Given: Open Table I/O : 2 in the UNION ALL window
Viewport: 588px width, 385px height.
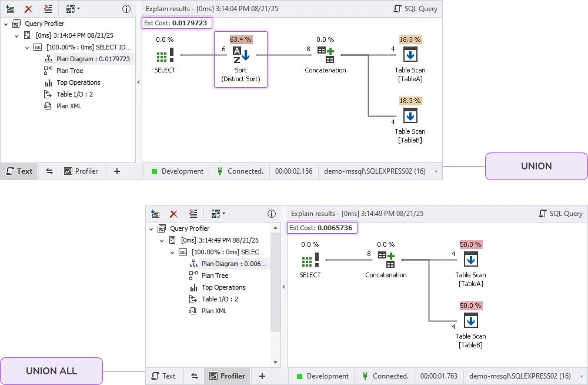Looking at the screenshot, I should click(214, 300).
